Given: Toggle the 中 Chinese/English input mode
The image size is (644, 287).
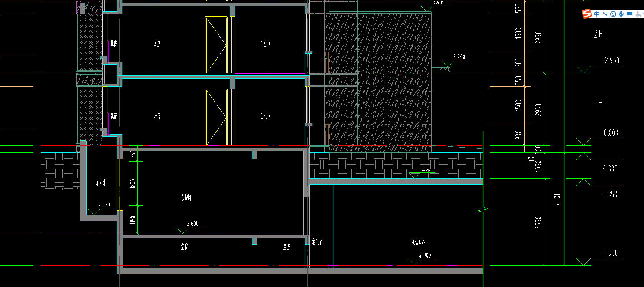Looking at the screenshot, I should point(597,14).
